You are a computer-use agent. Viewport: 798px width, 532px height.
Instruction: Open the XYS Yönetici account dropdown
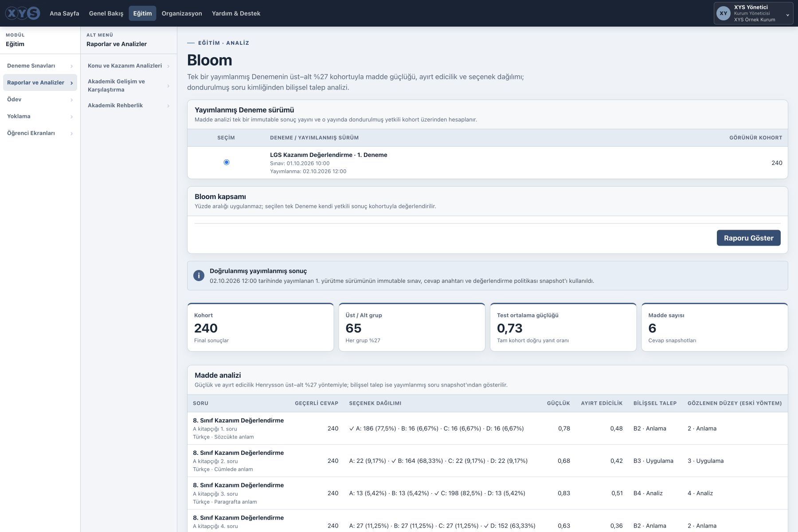tap(753, 13)
